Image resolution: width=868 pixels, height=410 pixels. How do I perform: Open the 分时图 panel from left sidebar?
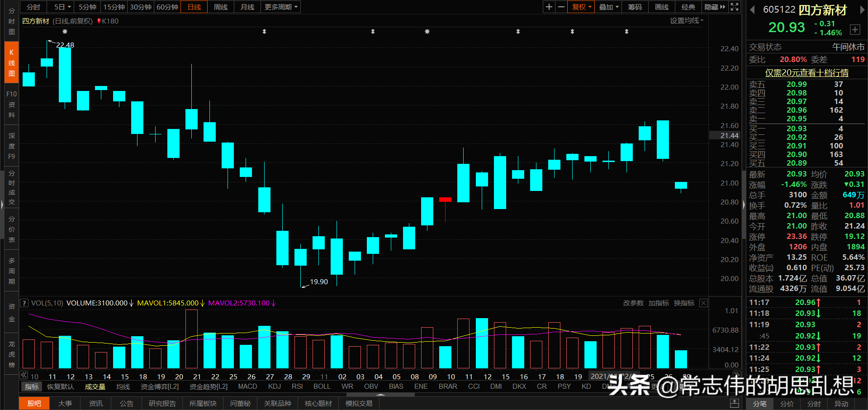pyautogui.click(x=11, y=21)
